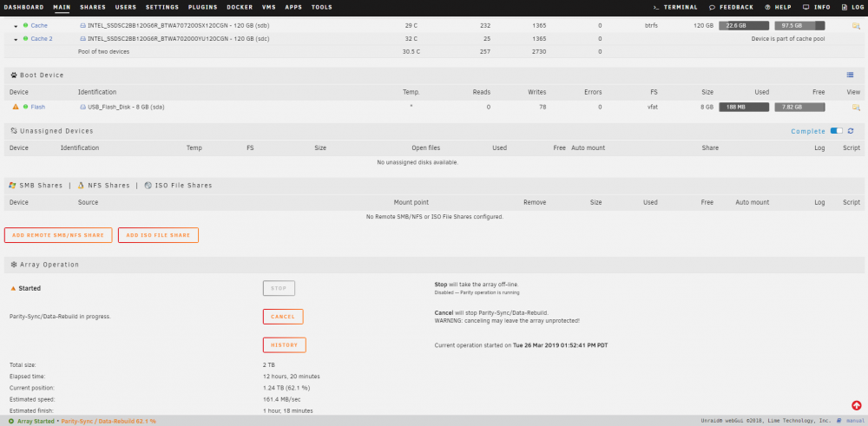Screen dimensions: 868x426
Task: Click the red back-to-top arrow icon
Action: pos(857,405)
